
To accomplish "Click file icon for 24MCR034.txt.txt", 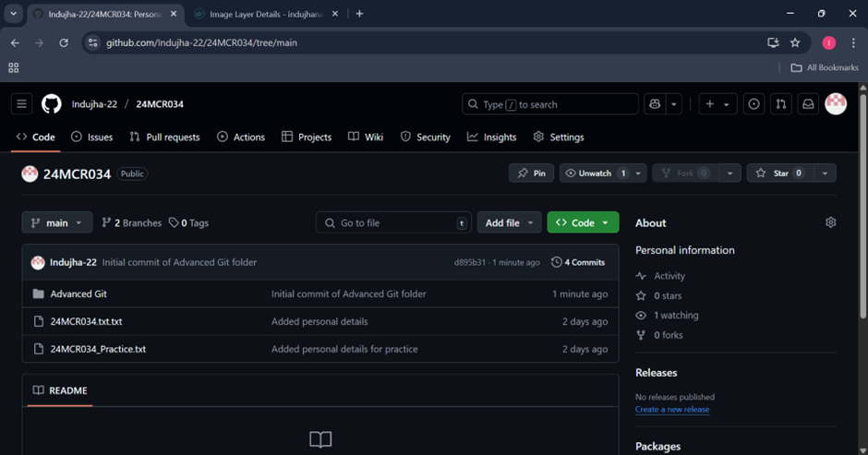I will [x=38, y=321].
